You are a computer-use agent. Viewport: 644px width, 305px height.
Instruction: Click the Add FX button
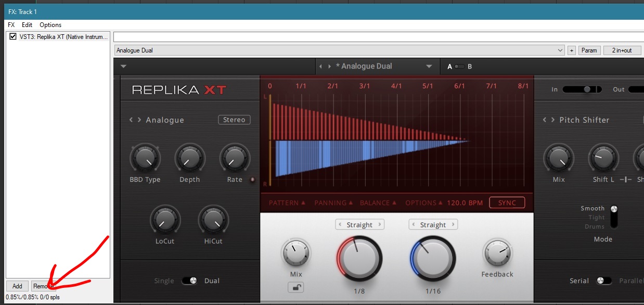(17, 286)
